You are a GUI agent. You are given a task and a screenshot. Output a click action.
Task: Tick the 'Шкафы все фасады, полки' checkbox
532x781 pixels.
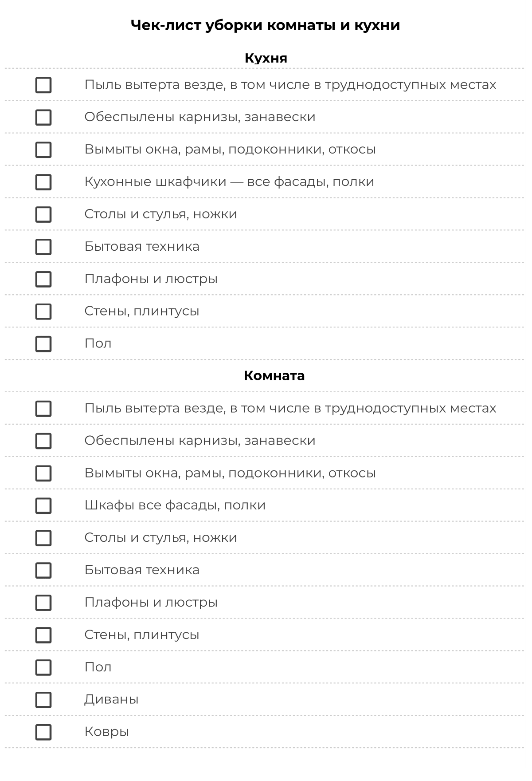tap(43, 505)
